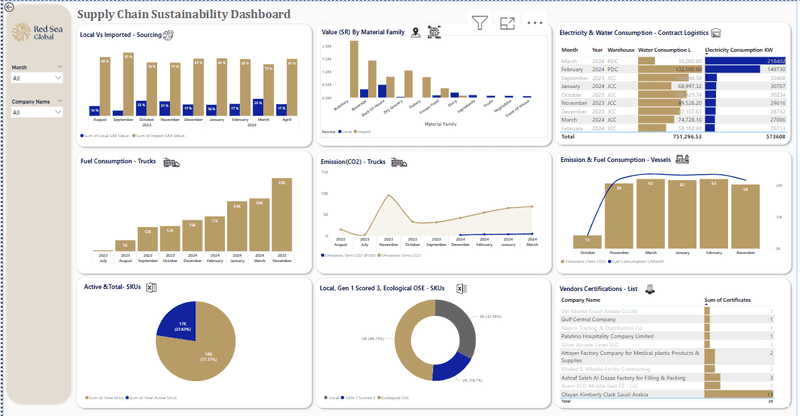
Task: Select the tan total SKUs pie slice
Action: 204,352
